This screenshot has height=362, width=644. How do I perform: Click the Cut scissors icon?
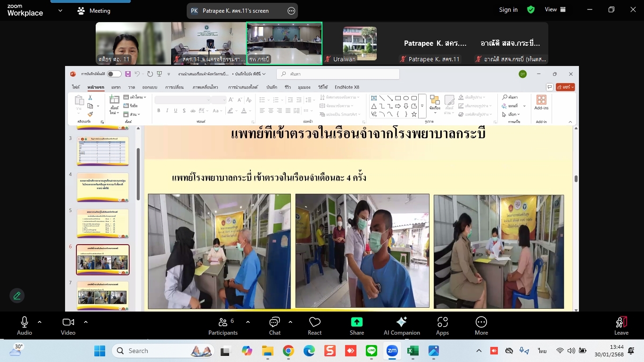(x=90, y=98)
